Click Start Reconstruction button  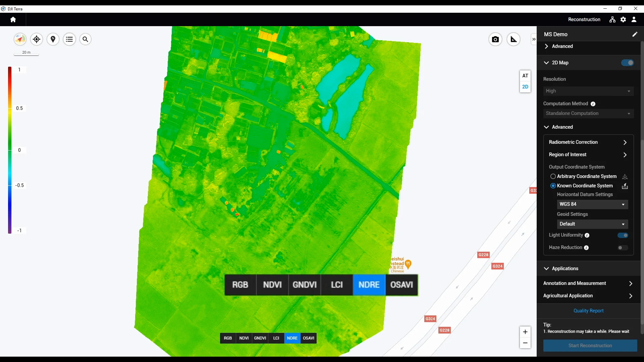click(x=590, y=346)
